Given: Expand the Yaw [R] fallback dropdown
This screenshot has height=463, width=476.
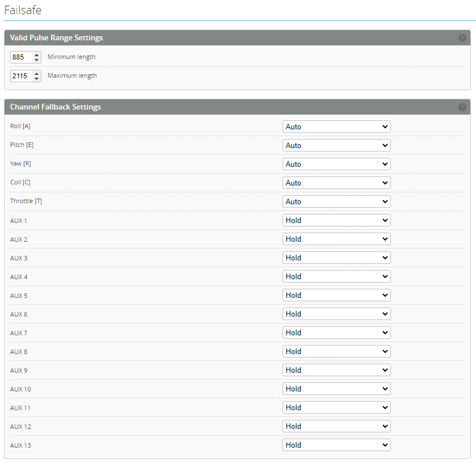Looking at the screenshot, I should (x=336, y=164).
